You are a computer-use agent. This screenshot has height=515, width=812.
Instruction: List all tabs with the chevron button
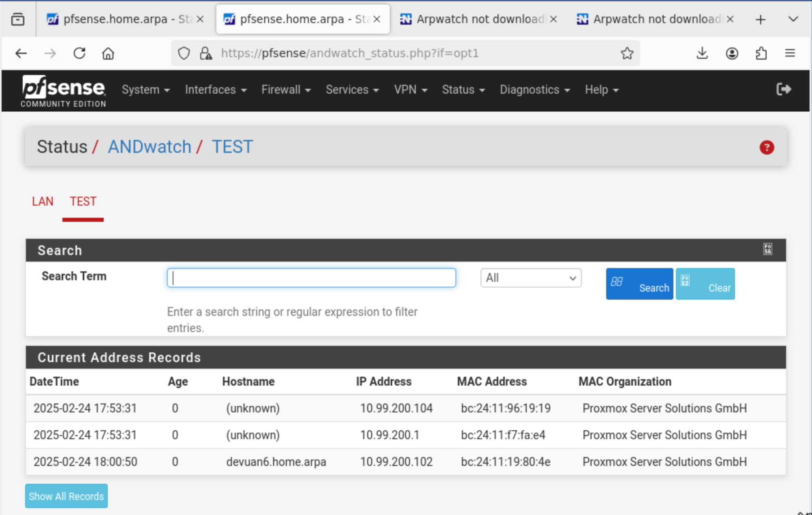click(793, 19)
